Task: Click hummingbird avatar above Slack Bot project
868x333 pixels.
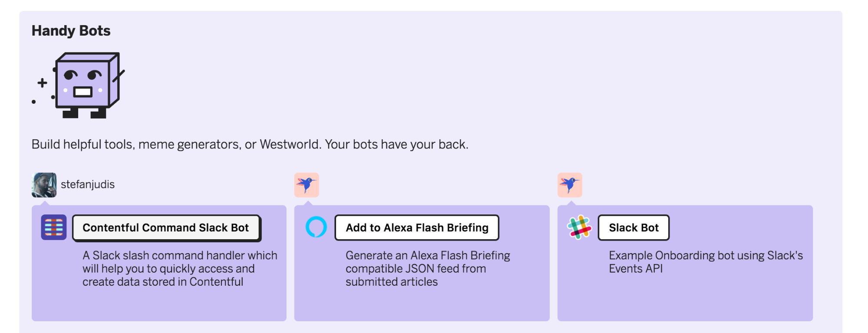Action: [x=570, y=185]
